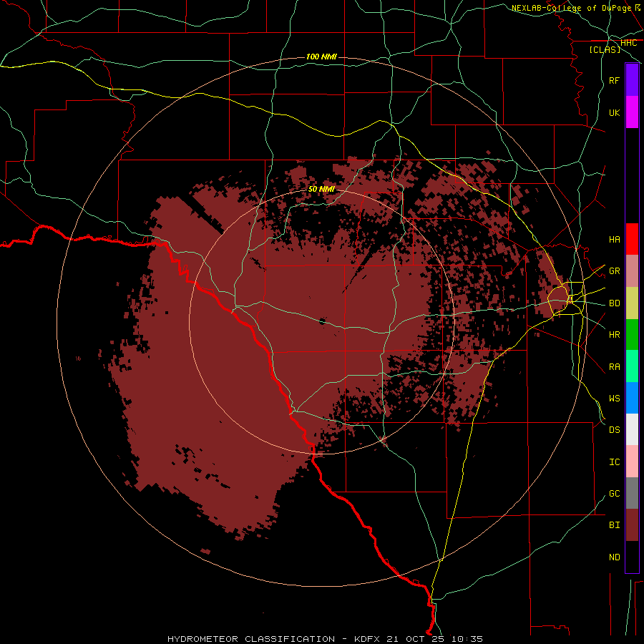
Task: Click the GR pinkish legend swatch
Action: point(632,271)
